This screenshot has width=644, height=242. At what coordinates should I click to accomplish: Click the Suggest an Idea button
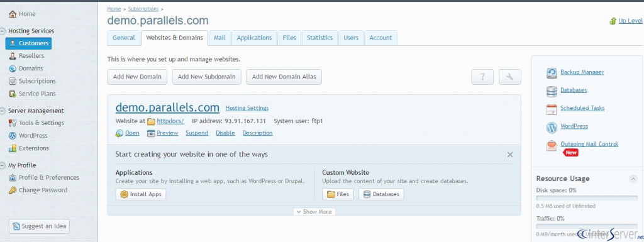40,226
